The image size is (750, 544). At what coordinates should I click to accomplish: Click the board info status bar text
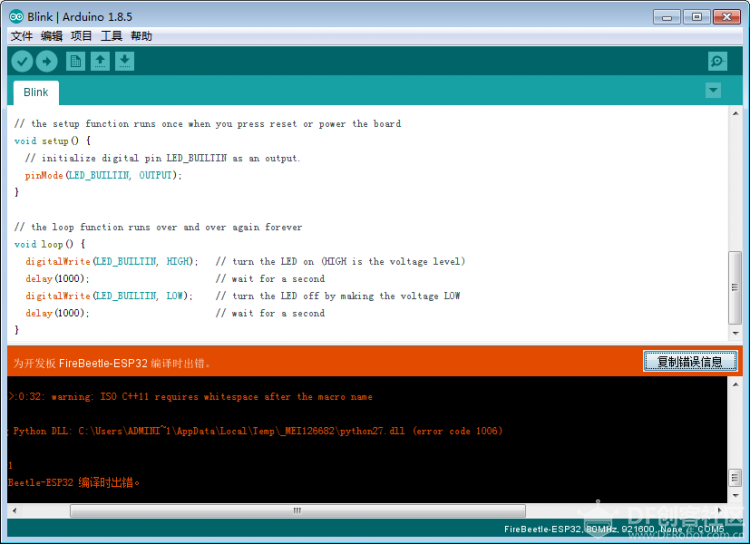tap(614, 529)
